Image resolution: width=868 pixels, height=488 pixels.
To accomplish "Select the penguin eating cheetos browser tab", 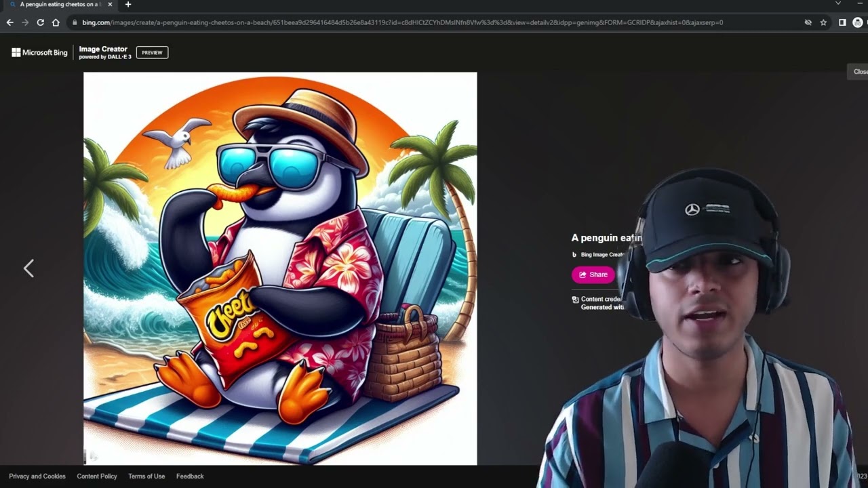I will [60, 5].
